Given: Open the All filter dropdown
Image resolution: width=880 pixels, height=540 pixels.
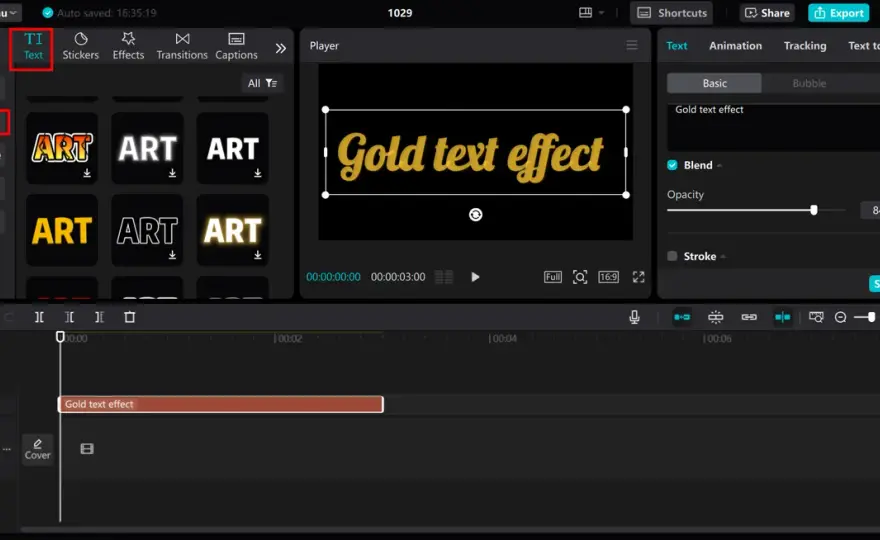Looking at the screenshot, I should pos(262,83).
